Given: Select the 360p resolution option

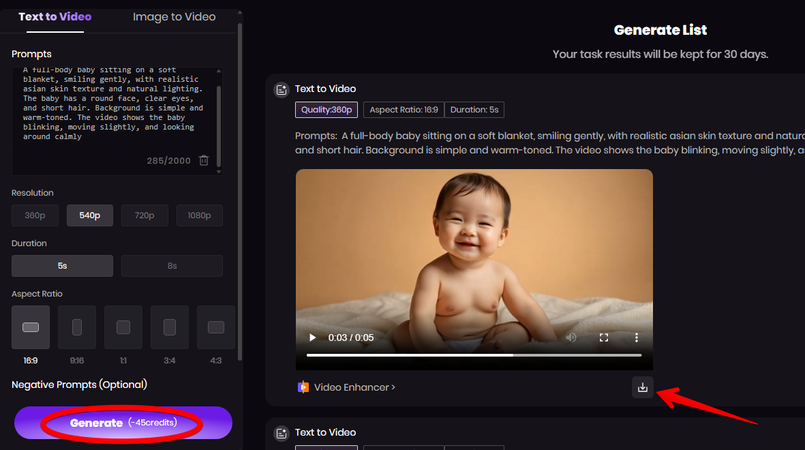Looking at the screenshot, I should [35, 216].
